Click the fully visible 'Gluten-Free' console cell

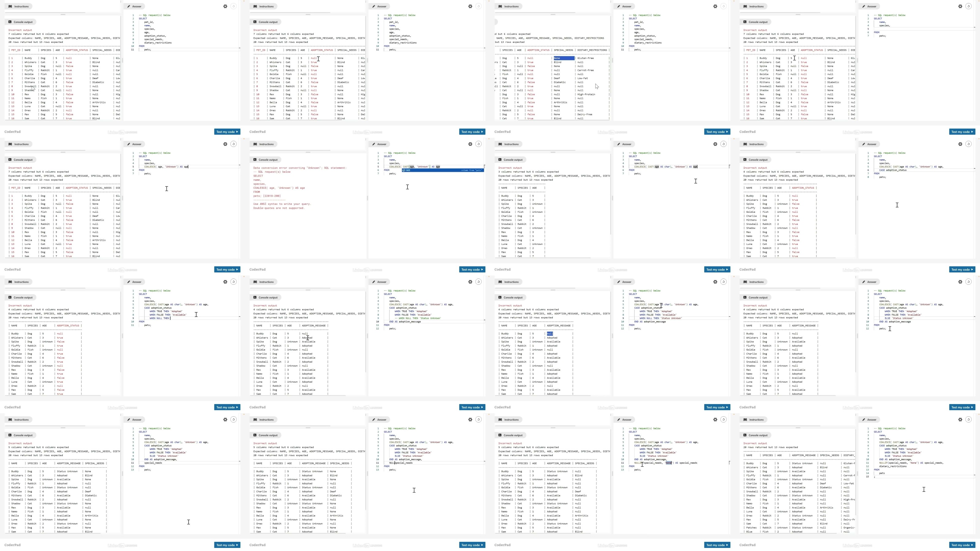point(586,58)
